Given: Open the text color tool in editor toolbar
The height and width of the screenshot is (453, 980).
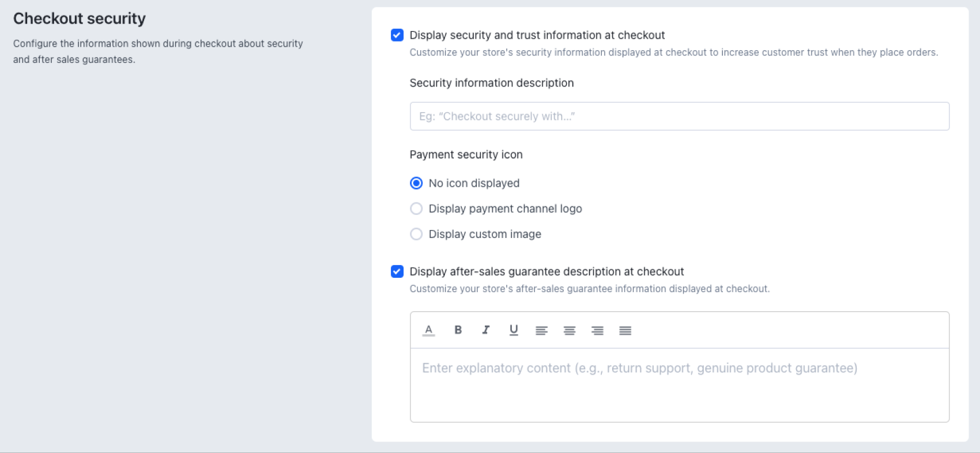Looking at the screenshot, I should [x=428, y=330].
